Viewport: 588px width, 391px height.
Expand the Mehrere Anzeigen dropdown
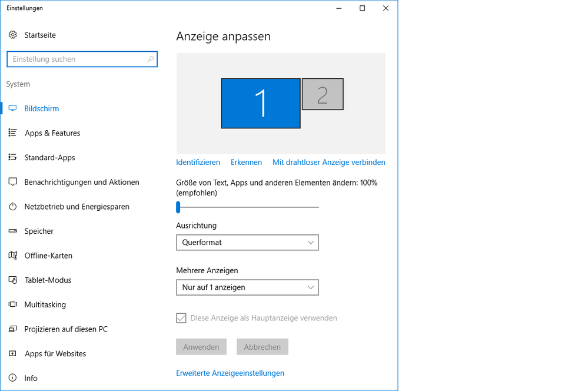pos(247,287)
